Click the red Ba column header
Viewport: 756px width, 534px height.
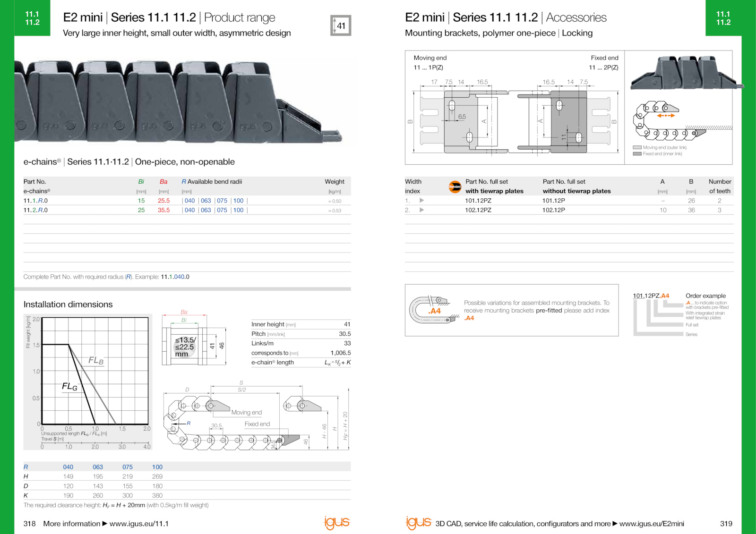pyautogui.click(x=163, y=182)
